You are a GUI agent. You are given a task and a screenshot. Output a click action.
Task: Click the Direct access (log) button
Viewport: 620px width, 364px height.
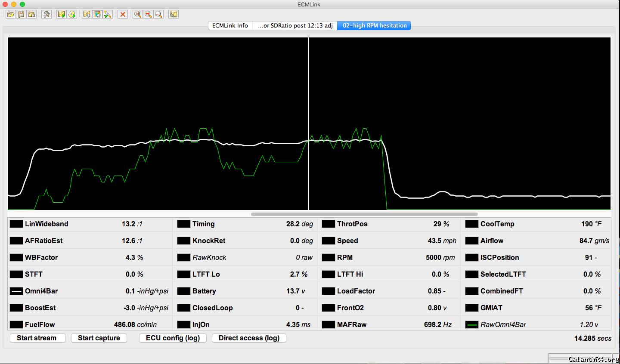(249, 338)
